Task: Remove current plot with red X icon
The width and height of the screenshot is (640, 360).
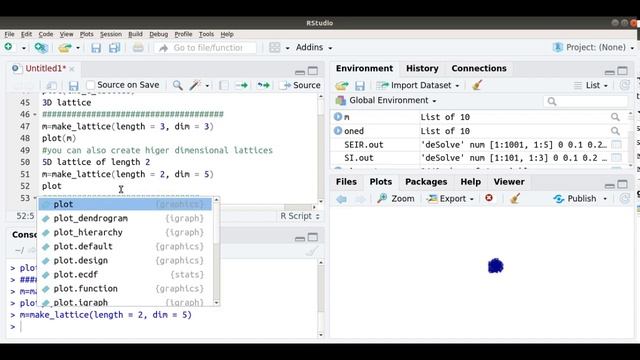Action: (489, 198)
